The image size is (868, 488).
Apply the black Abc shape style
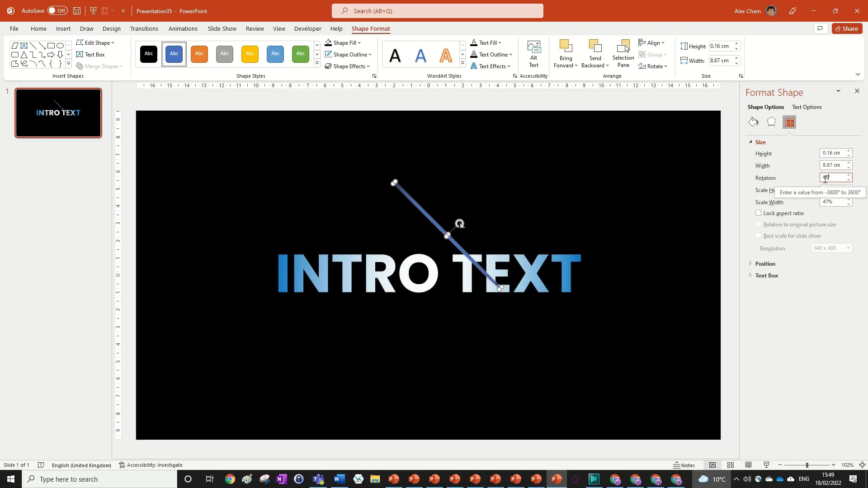(149, 54)
